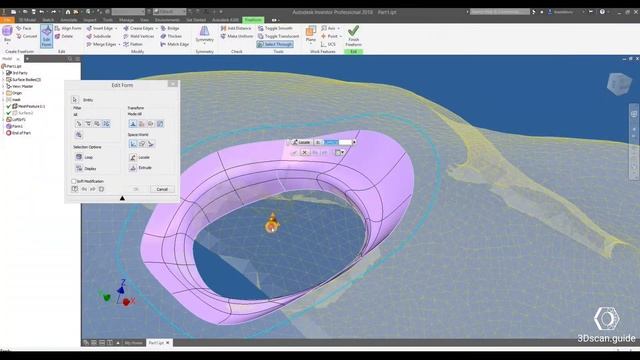Image resolution: width=640 pixels, height=360 pixels.
Task: Open the Insert Edge dropdown arrow
Action: pos(116,29)
